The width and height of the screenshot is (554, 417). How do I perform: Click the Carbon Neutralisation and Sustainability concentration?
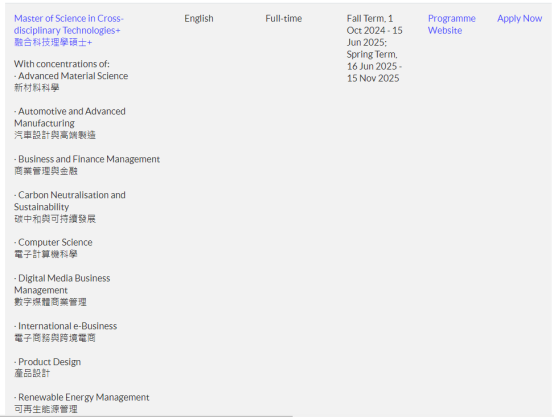(x=70, y=201)
